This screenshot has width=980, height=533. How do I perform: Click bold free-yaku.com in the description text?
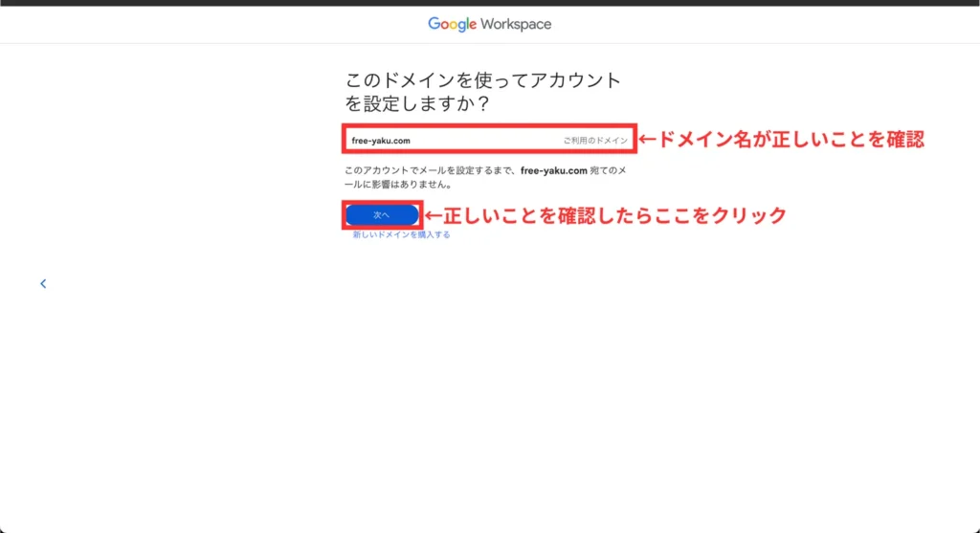pyautogui.click(x=553, y=170)
